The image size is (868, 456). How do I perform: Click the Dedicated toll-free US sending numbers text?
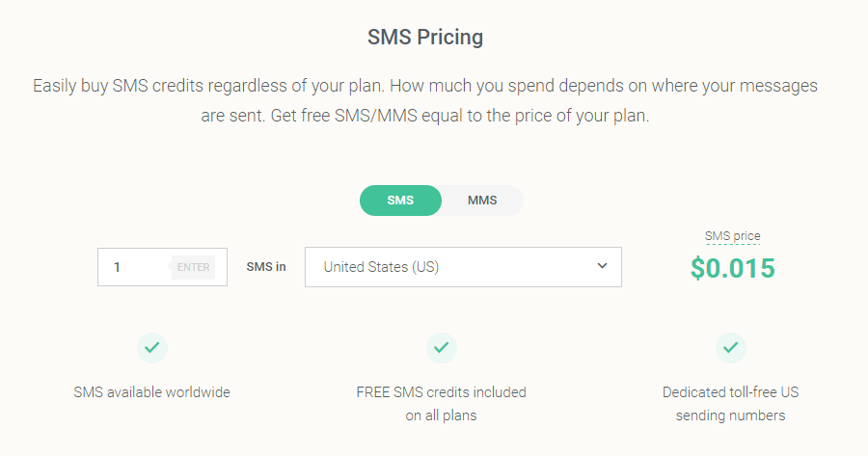coord(731,404)
